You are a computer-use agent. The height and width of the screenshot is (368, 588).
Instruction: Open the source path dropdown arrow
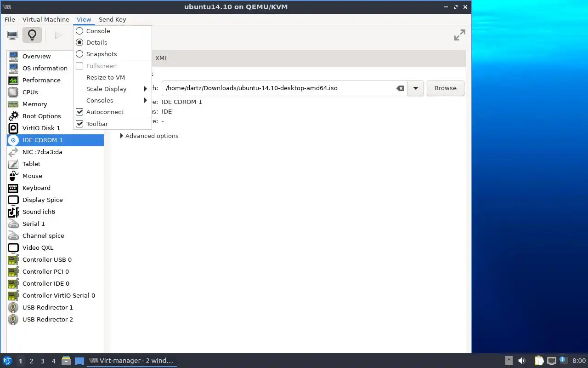point(416,88)
